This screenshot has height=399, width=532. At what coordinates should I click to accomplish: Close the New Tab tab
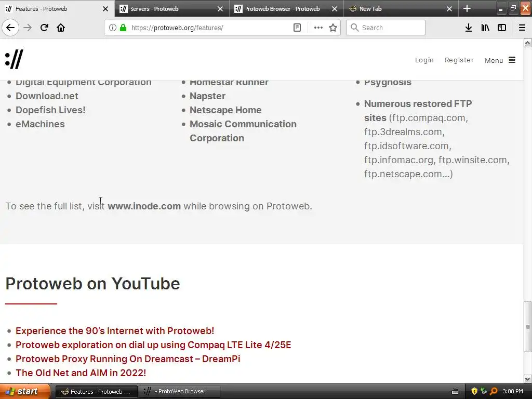449,9
